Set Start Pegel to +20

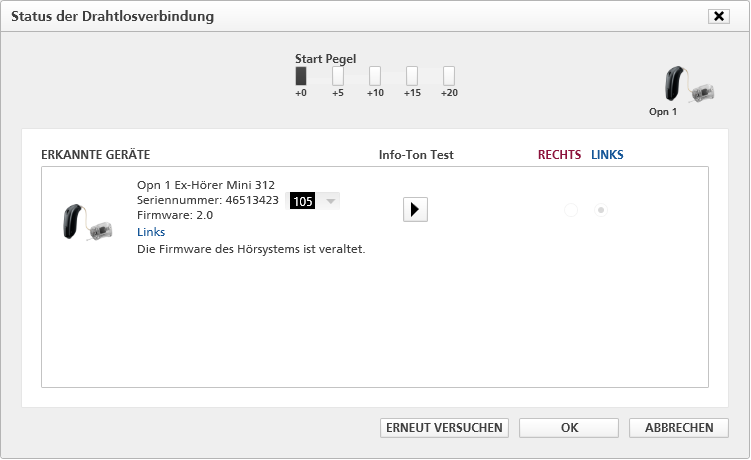pos(449,76)
